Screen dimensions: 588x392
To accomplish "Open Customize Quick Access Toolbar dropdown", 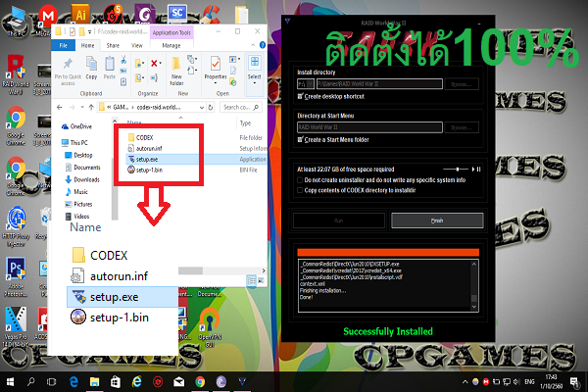I will pos(90,31).
